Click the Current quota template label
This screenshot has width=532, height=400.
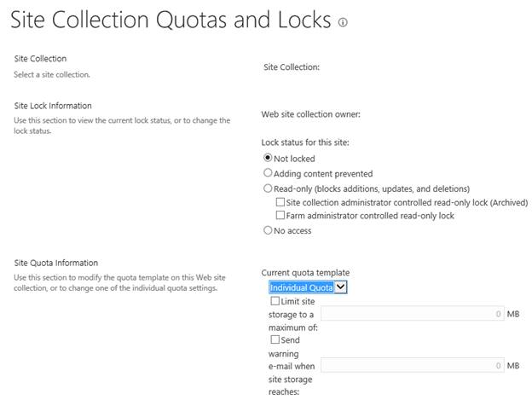pos(305,273)
